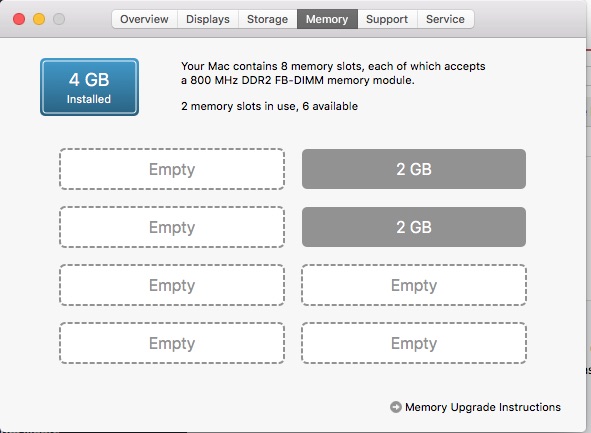Select the Memory tab

[x=327, y=19]
